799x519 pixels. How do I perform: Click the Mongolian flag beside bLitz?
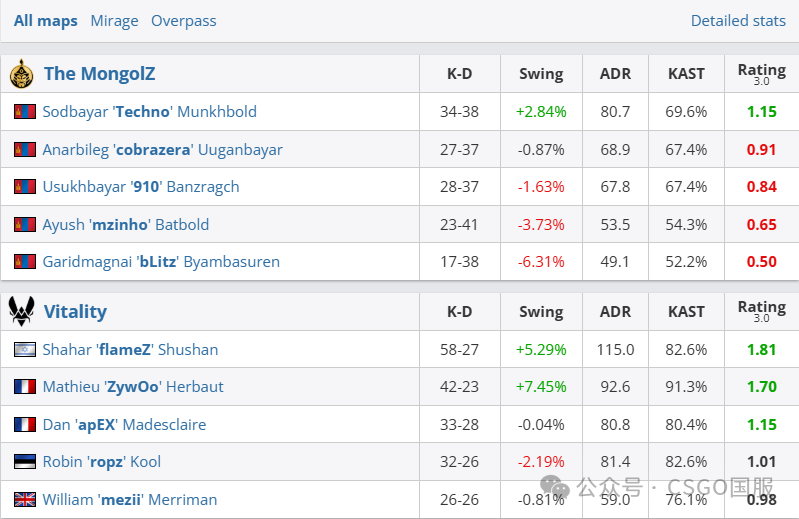[x=25, y=262]
